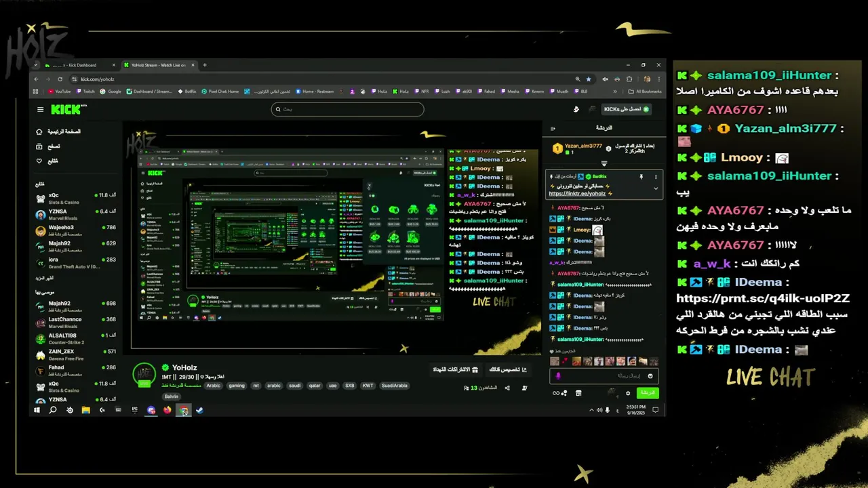Click the green send chat button
868x488 pixels.
648,393
